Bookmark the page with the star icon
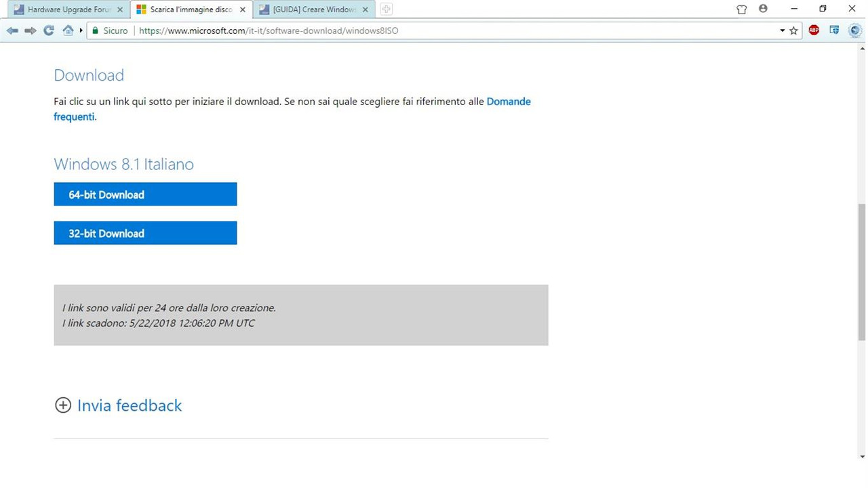 coord(793,30)
